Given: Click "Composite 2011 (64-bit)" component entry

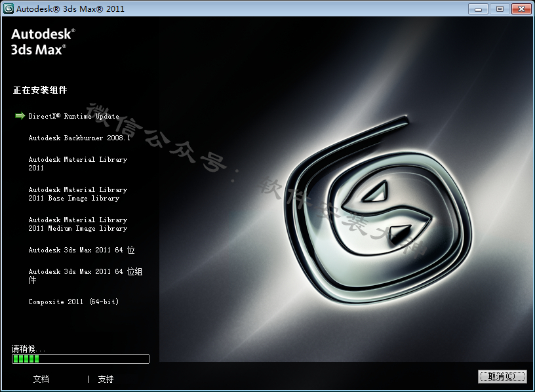Looking at the screenshot, I should (73, 302).
